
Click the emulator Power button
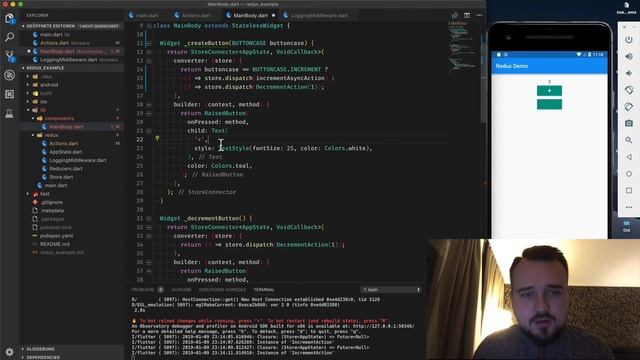(x=629, y=40)
